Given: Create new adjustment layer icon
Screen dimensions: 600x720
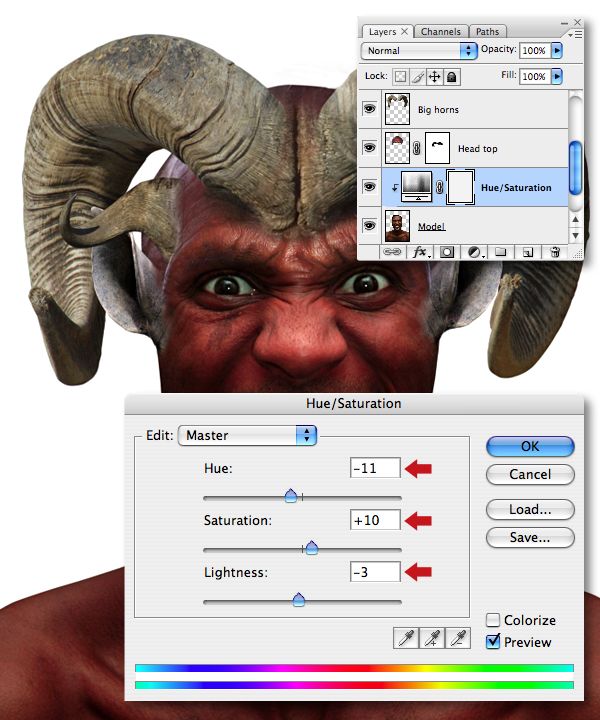Looking at the screenshot, I should pyautogui.click(x=475, y=252).
